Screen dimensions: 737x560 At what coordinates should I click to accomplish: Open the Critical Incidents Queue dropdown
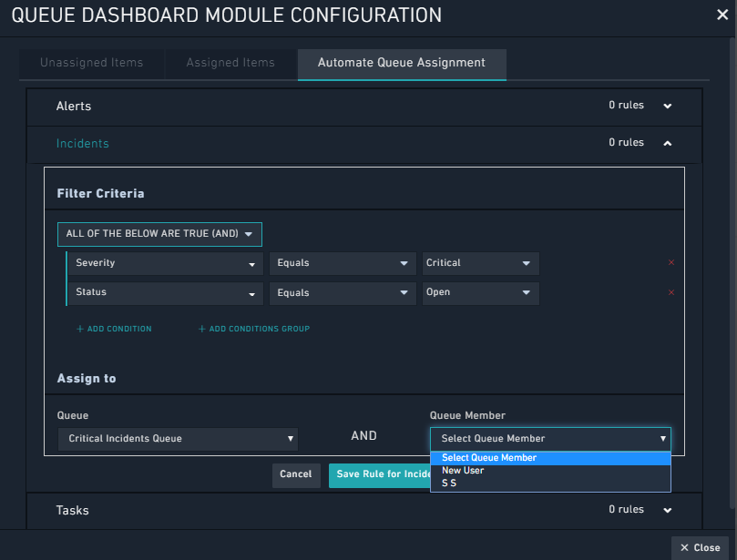pyautogui.click(x=179, y=439)
